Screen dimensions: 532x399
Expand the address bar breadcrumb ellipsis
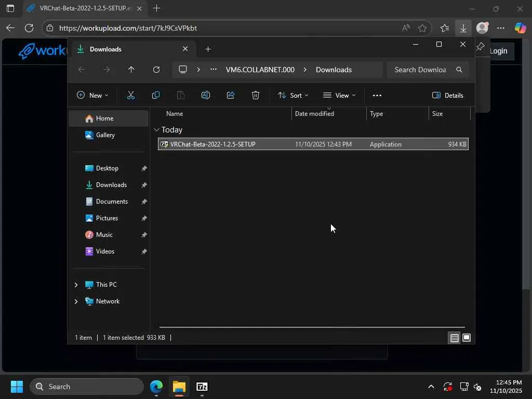pyautogui.click(x=214, y=69)
